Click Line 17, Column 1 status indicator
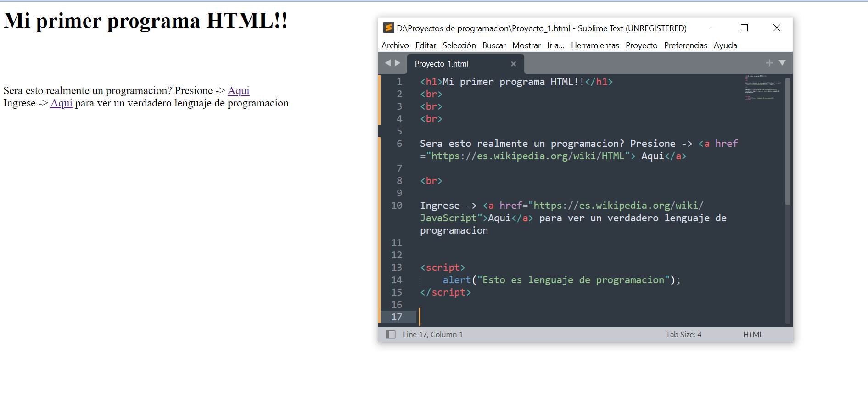Screen dimensions: 868x396 point(433,335)
